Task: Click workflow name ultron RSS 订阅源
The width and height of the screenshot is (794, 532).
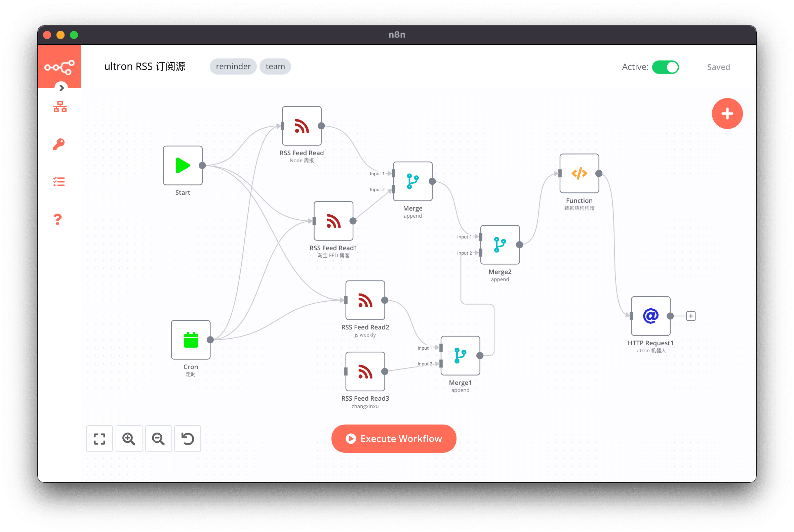Action: point(145,66)
